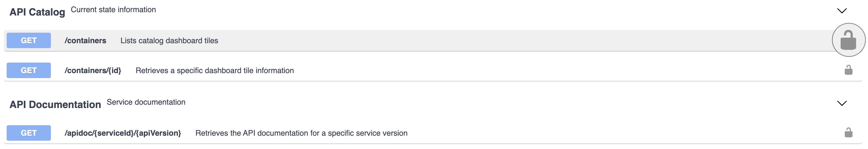Click the GET badge for /containers/{id}
This screenshot has width=868, height=149.
tap(29, 70)
